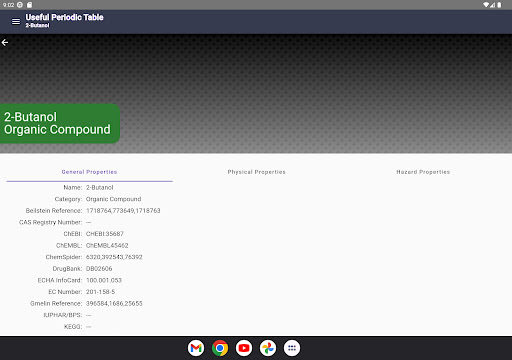Click the KEGG label

(x=73, y=327)
